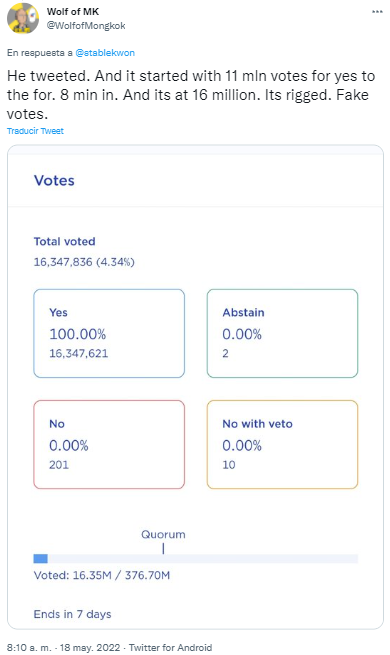The height and width of the screenshot is (655, 390).
Task: Click the Twitter for Android source label
Action: 170,647
